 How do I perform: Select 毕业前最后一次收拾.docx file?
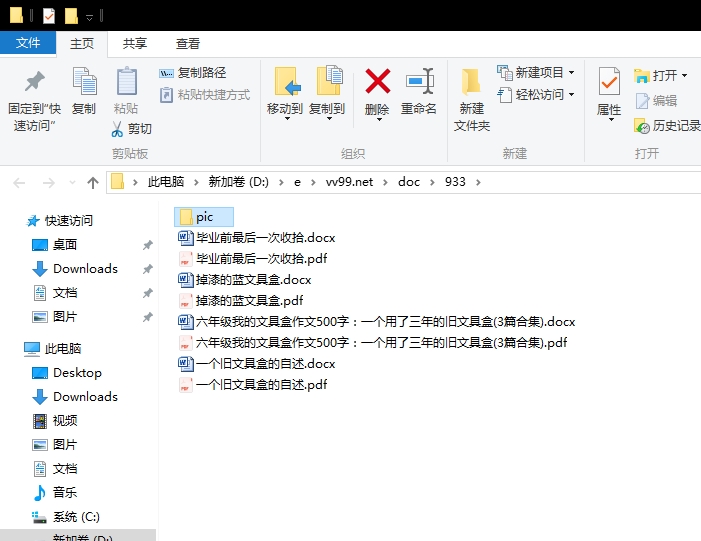tap(257, 237)
